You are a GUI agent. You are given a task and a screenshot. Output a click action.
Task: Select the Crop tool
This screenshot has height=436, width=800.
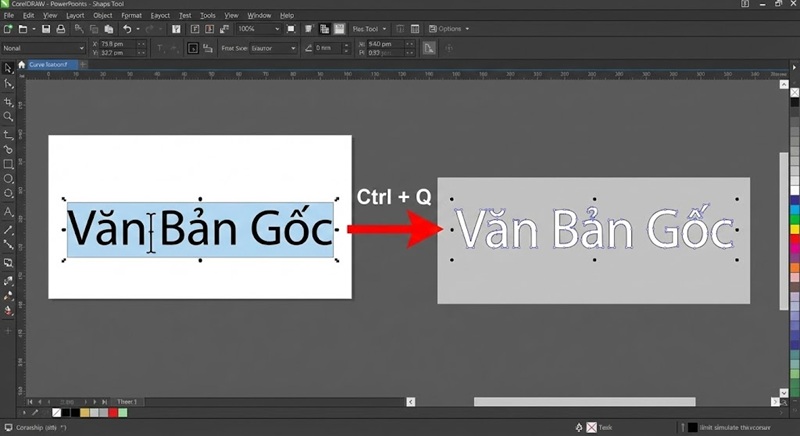click(x=8, y=102)
